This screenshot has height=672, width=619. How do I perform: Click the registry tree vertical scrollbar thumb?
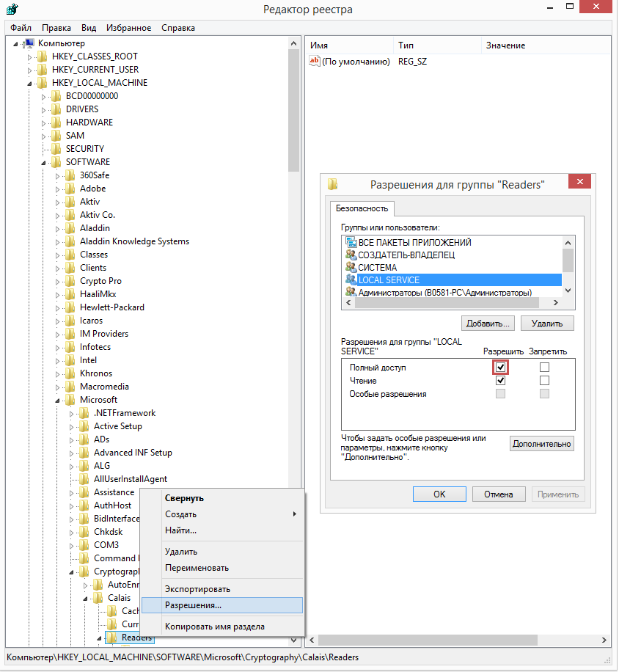pos(293,111)
